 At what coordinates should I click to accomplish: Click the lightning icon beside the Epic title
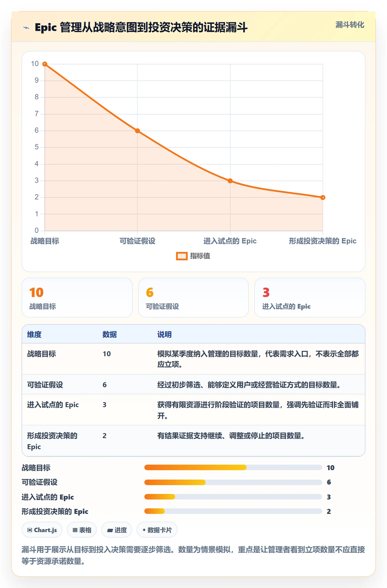26,28
